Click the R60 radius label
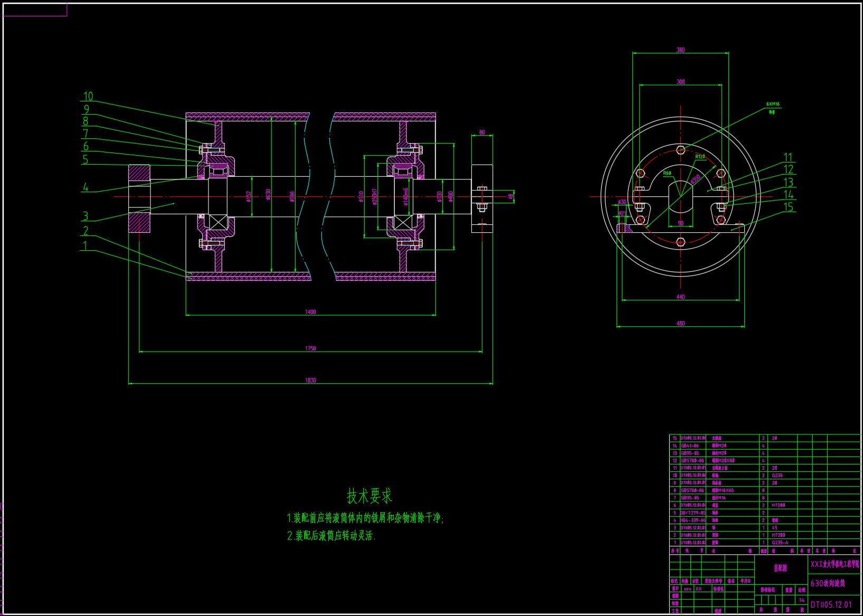863x616 pixels. pyautogui.click(x=667, y=173)
